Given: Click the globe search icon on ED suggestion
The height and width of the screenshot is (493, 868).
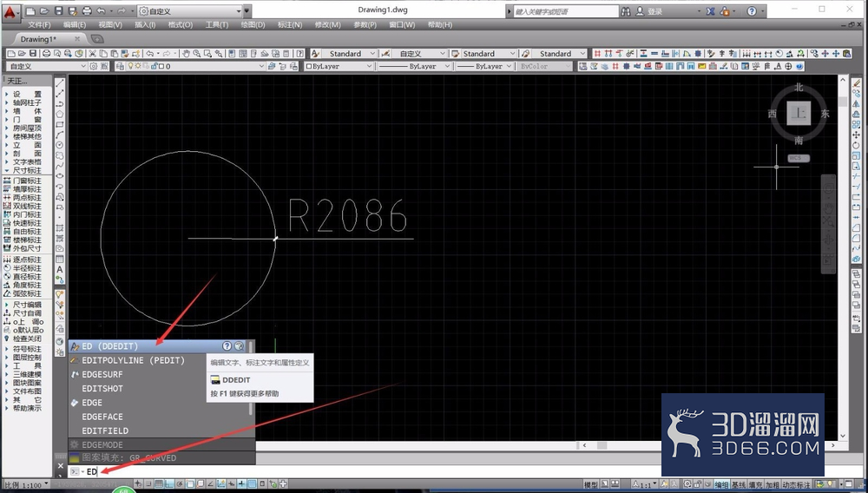Looking at the screenshot, I should point(240,345).
